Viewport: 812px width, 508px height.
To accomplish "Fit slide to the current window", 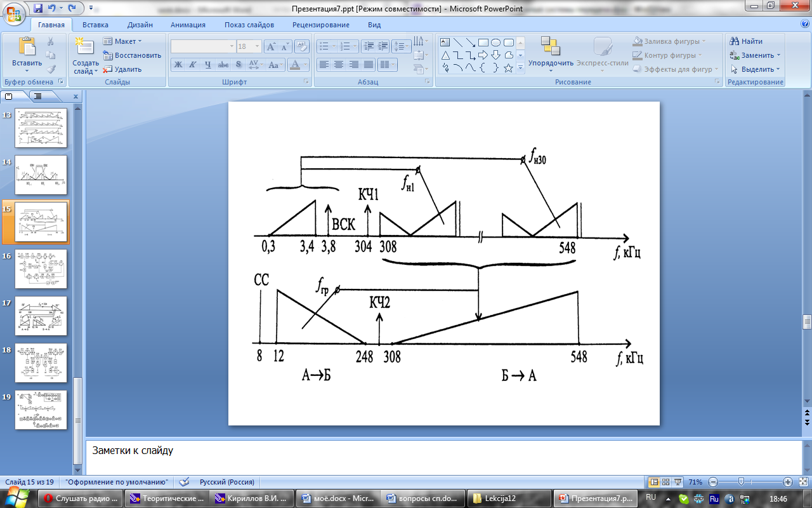I will click(803, 482).
